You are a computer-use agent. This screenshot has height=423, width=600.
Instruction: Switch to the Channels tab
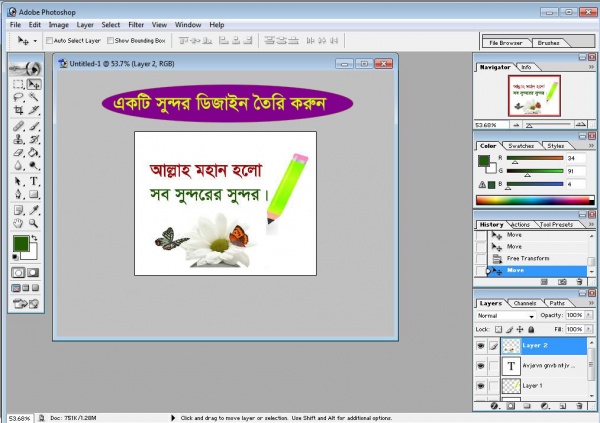point(524,302)
